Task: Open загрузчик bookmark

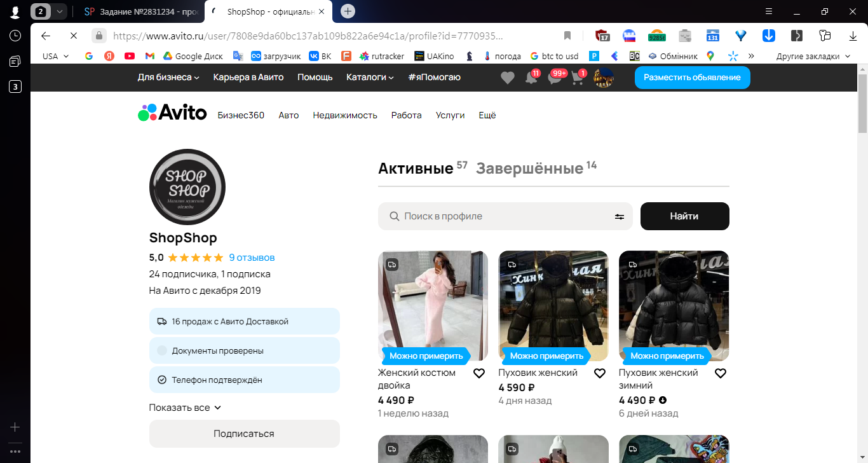Action: pos(276,56)
